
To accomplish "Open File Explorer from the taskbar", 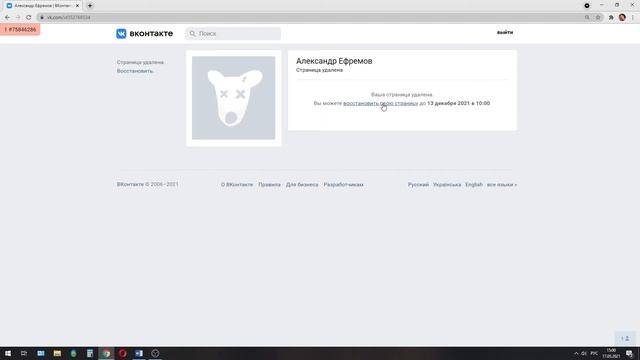I will coord(57,353).
